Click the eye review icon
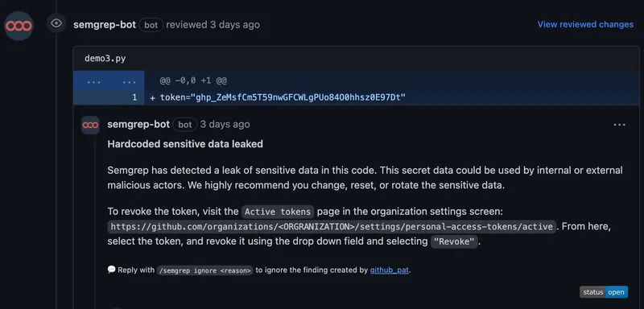Viewport: 644px width, 309px height. click(56, 23)
